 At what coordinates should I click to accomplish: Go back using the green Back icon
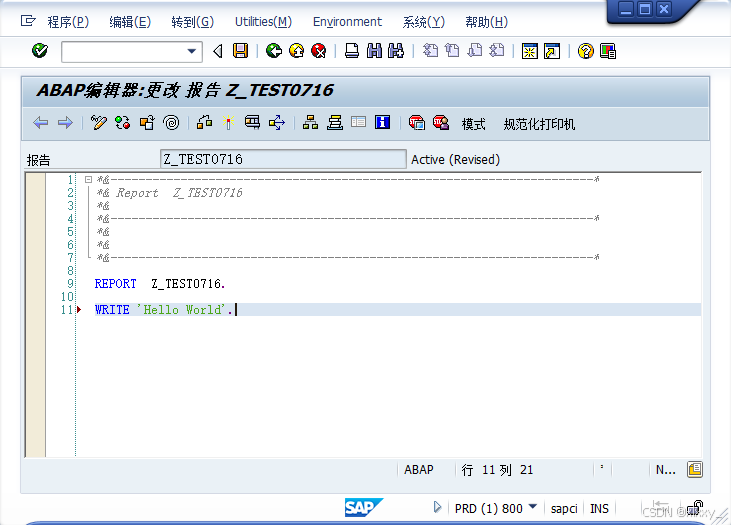274,50
